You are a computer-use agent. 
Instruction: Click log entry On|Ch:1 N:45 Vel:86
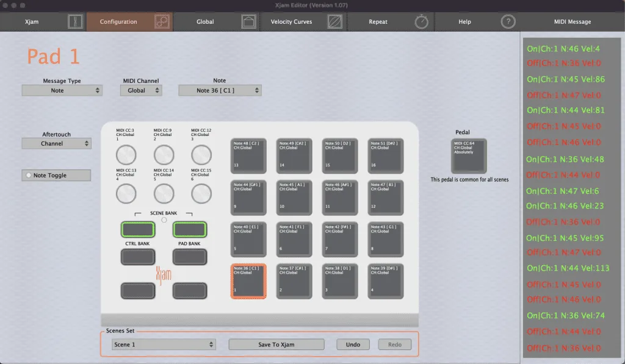566,79
